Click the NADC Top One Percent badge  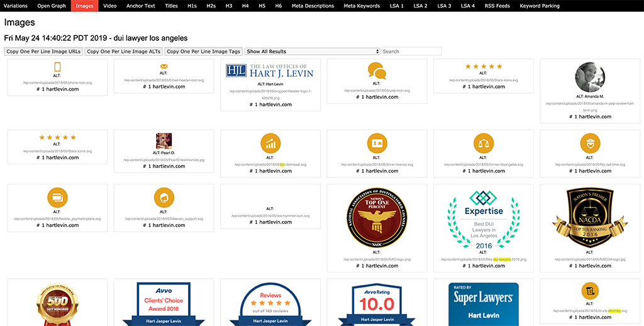click(x=377, y=218)
